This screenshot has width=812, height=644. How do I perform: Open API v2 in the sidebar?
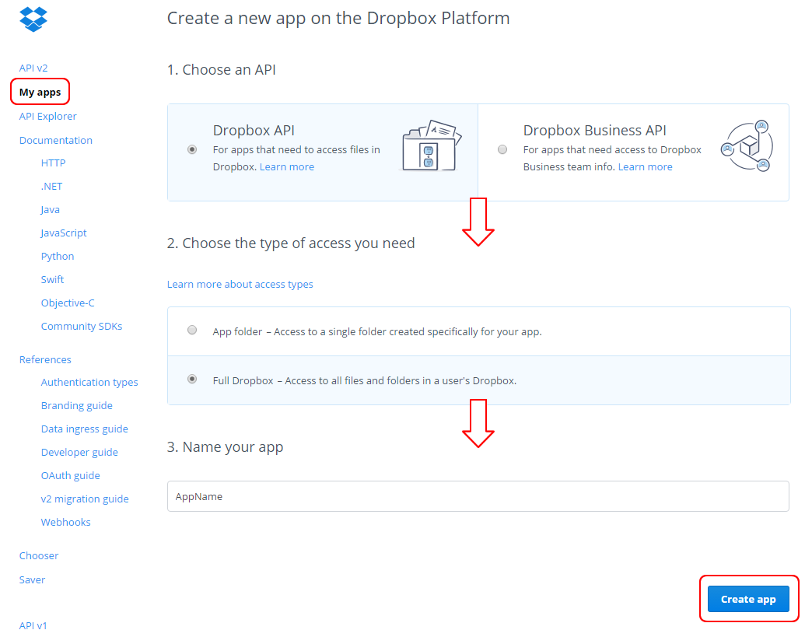[x=33, y=68]
